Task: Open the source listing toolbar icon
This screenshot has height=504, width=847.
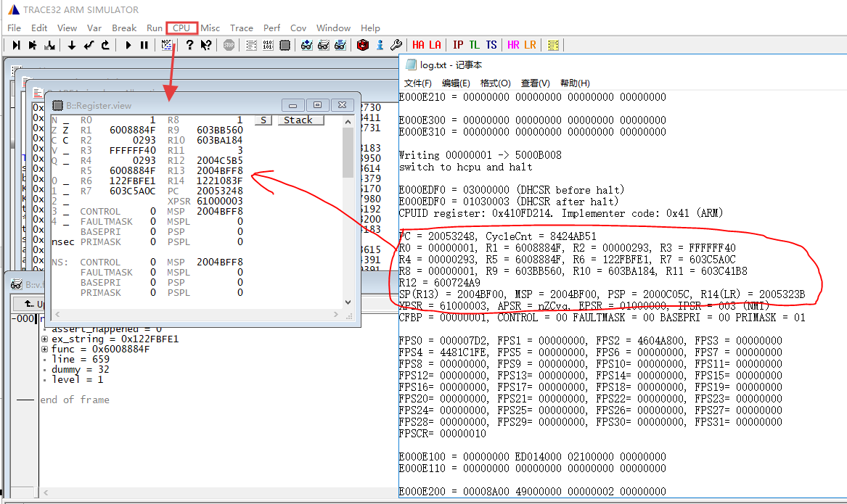Action: (x=251, y=46)
